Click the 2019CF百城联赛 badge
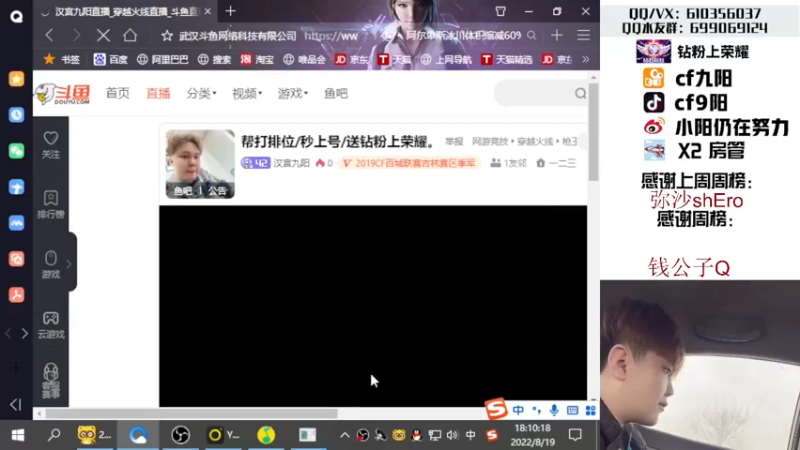The height and width of the screenshot is (450, 800). pos(409,163)
